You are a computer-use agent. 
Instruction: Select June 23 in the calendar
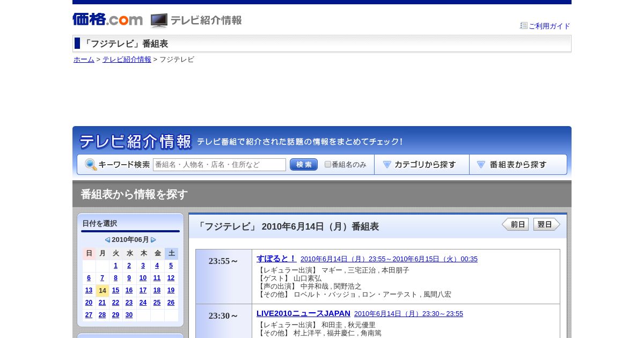129,303
